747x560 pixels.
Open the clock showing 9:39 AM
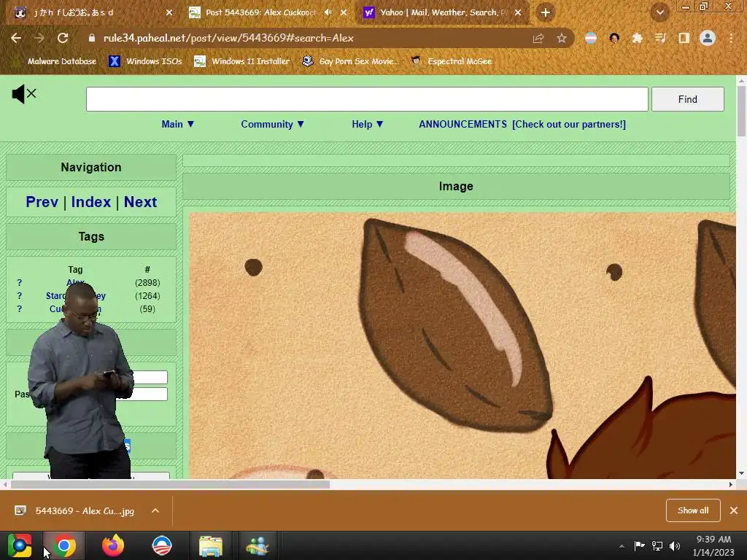tap(713, 545)
